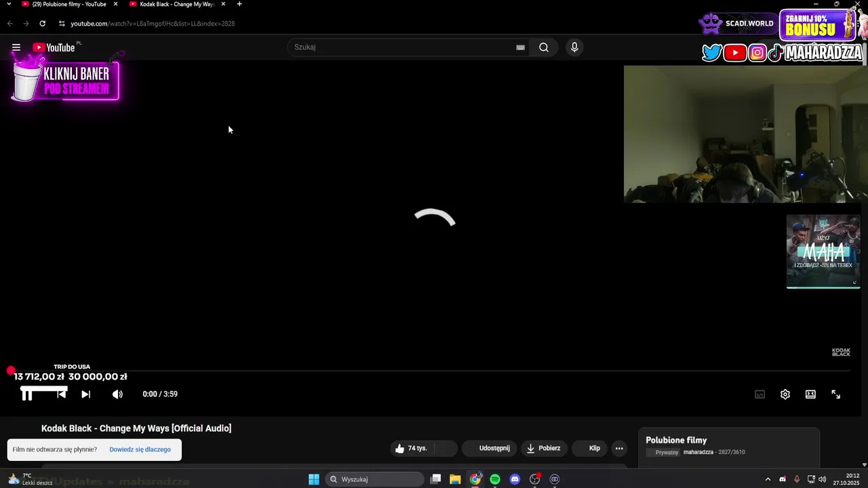Open the Windows Start menu
This screenshot has height=488, width=868.
tap(314, 479)
